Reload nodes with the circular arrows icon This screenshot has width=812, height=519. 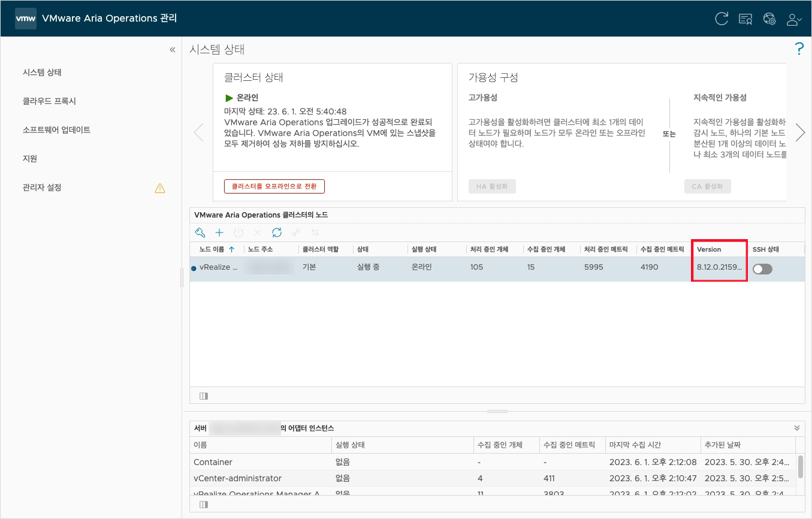click(277, 233)
